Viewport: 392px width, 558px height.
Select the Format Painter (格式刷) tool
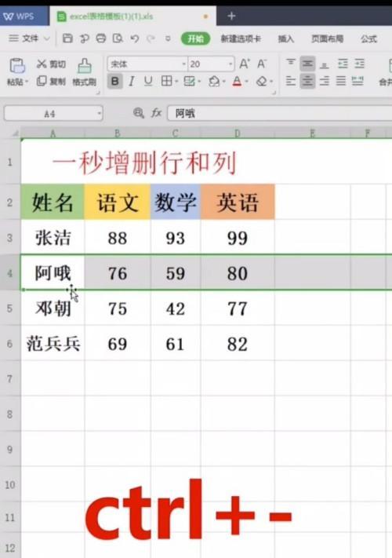click(x=84, y=72)
